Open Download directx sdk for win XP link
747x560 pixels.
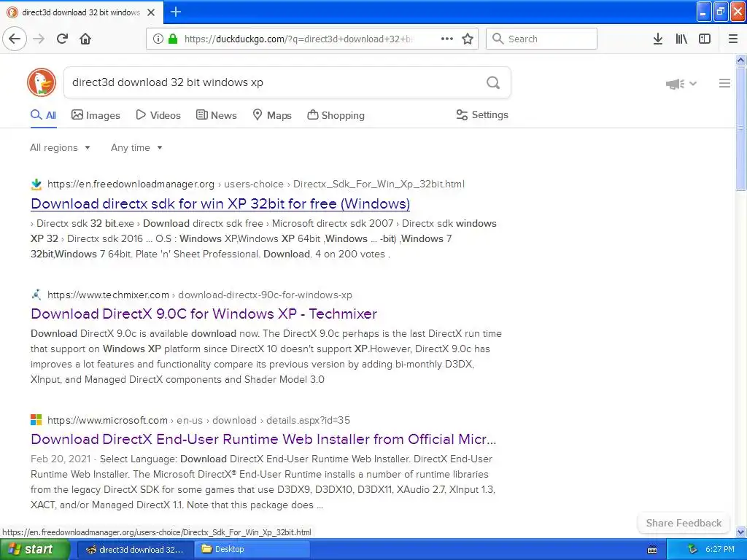tap(220, 204)
